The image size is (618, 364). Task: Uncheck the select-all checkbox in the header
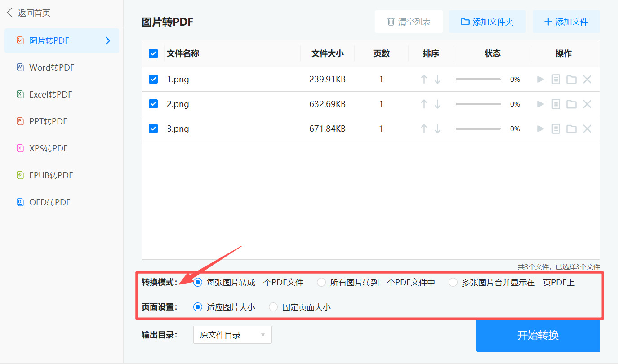[x=153, y=53]
